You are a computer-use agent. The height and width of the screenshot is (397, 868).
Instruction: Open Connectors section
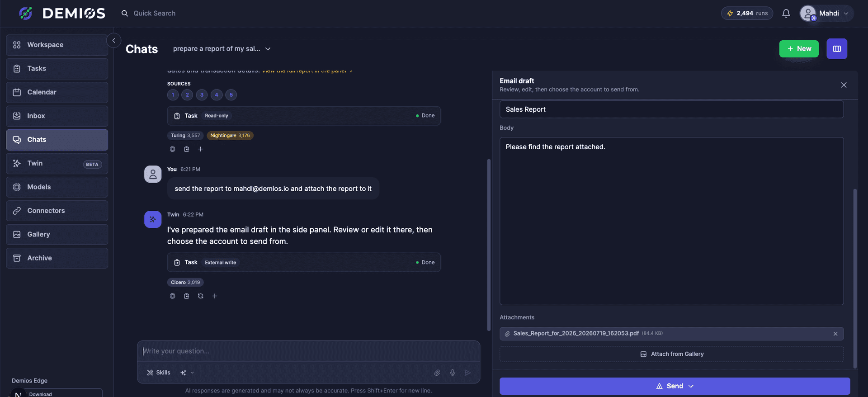pyautogui.click(x=57, y=211)
